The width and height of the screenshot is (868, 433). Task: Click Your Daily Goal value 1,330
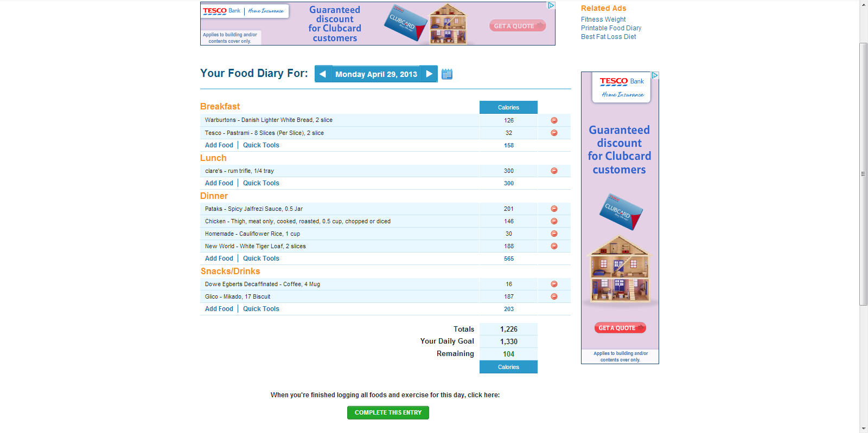508,341
